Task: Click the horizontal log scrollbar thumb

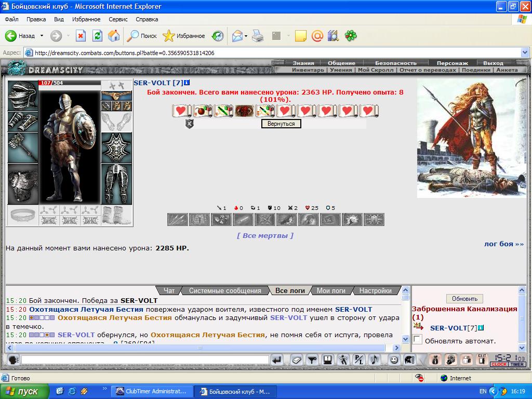Action: [200, 348]
